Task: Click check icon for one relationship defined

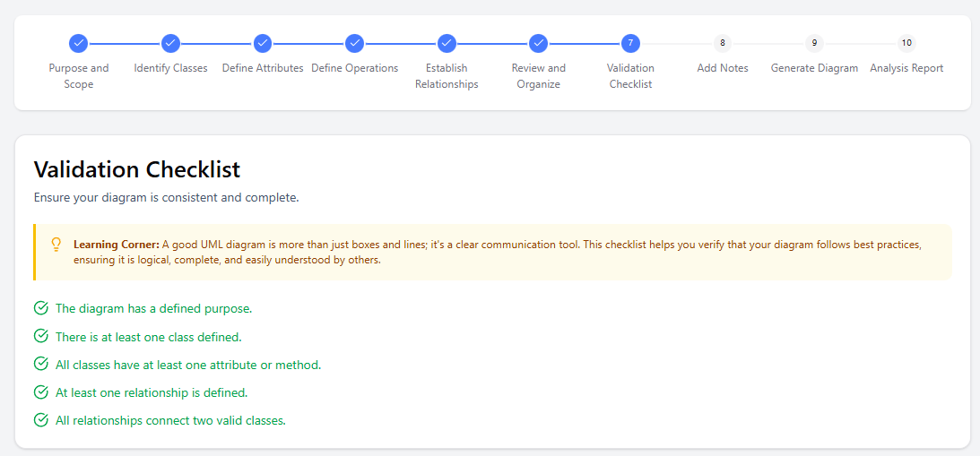Action: (x=41, y=392)
